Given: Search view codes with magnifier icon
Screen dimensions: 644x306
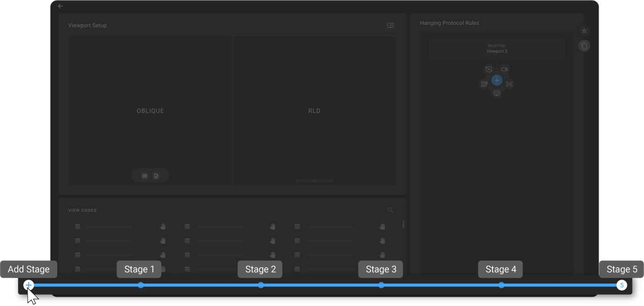Looking at the screenshot, I should (390, 210).
